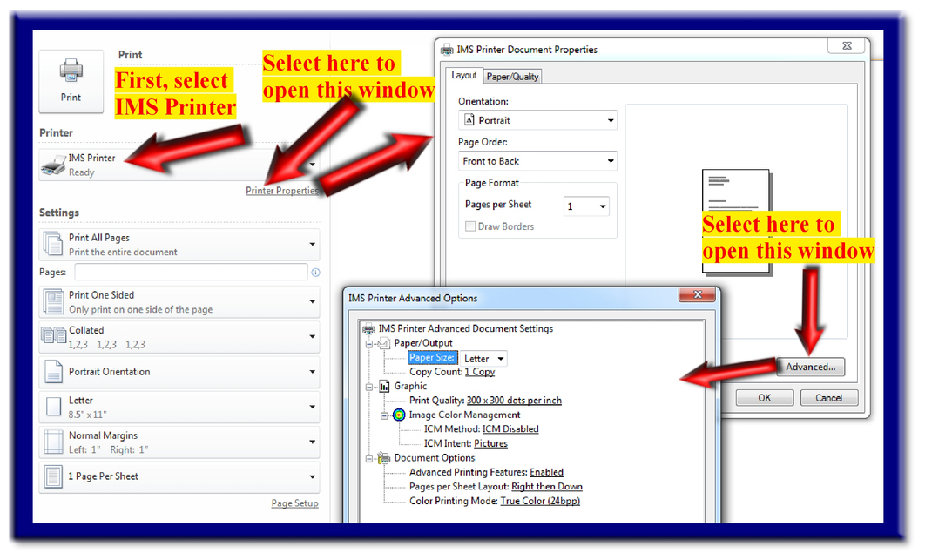Open the 1 Page Per Sheet dropdown

click(x=179, y=476)
